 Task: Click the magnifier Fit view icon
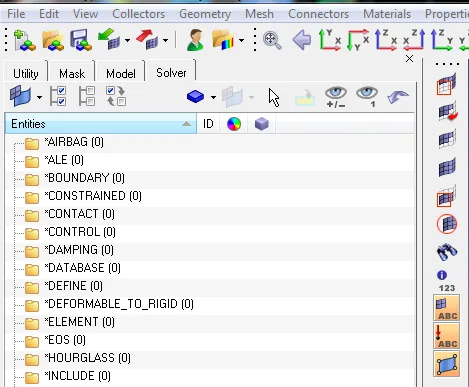(x=272, y=41)
